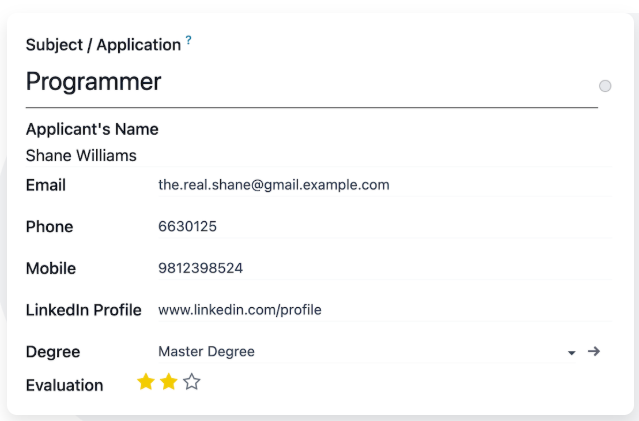This screenshot has height=421, width=639.
Task: Click the Mobile field label
Action: [51, 268]
